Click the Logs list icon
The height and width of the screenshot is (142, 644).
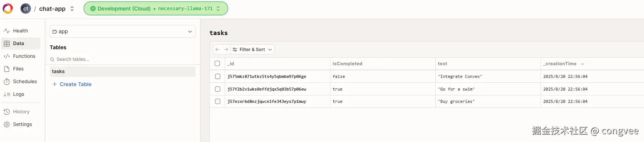tap(7, 94)
